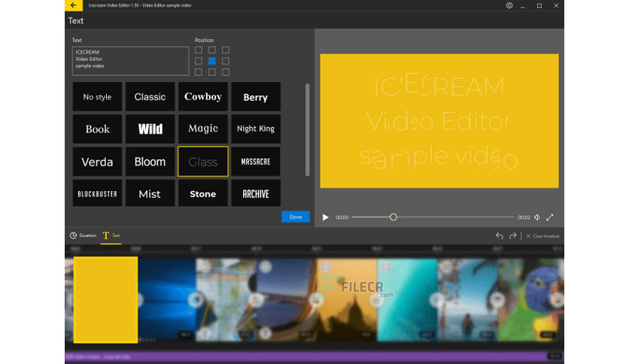Set text position to middle right
Screen dimensions: 629x364
coord(226,61)
